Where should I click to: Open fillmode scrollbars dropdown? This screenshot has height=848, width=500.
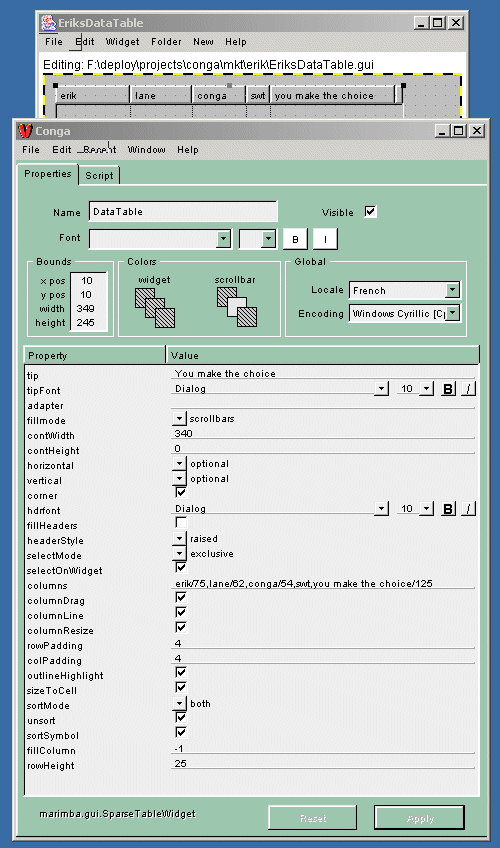click(x=179, y=419)
